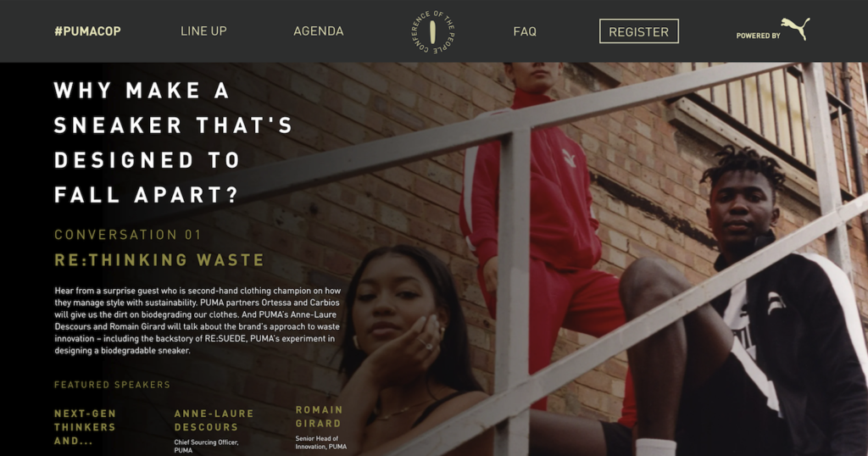Click the Next-Gen Thinkers And... speaker entry
This screenshot has height=456, width=868.
(86, 426)
